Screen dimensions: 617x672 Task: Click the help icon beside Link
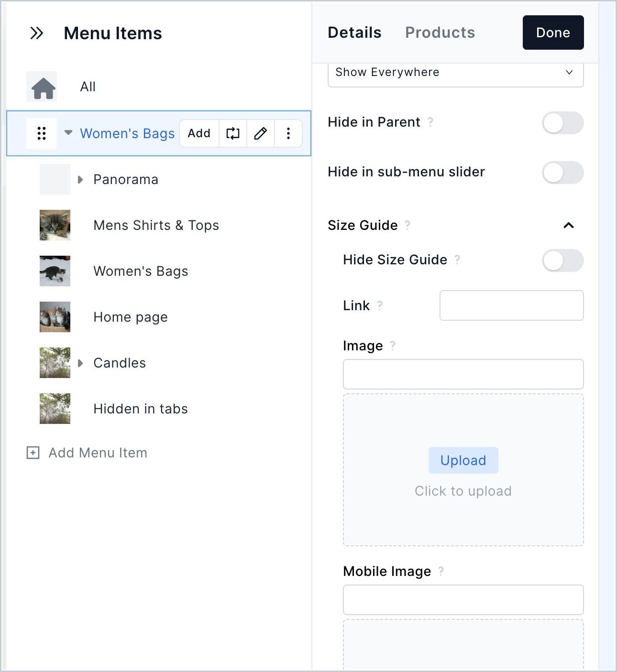pyautogui.click(x=380, y=305)
